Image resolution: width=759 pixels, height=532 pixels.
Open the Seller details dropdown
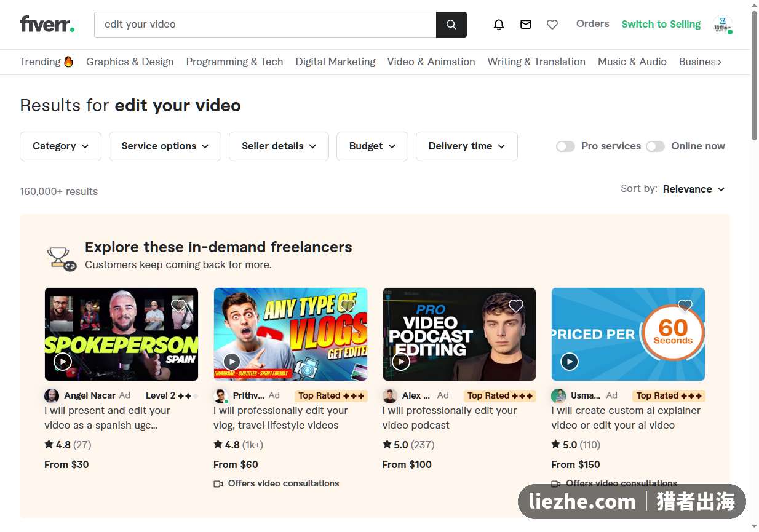[279, 146]
